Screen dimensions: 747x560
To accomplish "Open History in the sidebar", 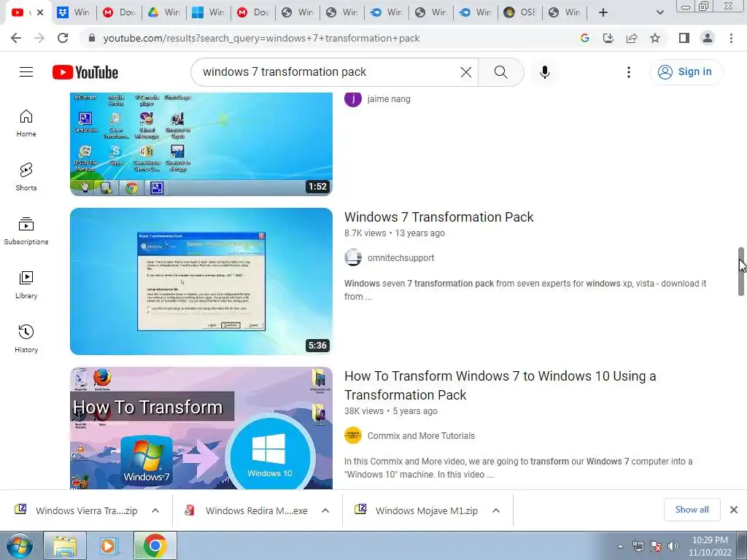I will coord(26,338).
